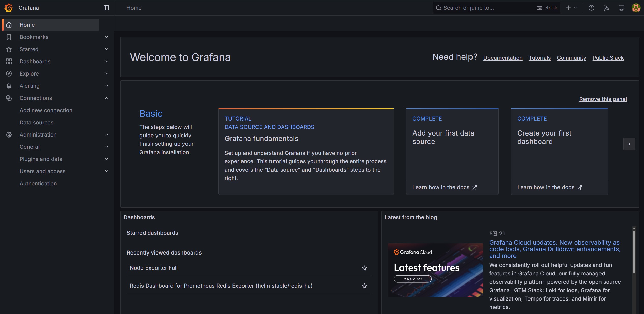
Task: Open the user profile avatar
Action: click(636, 8)
